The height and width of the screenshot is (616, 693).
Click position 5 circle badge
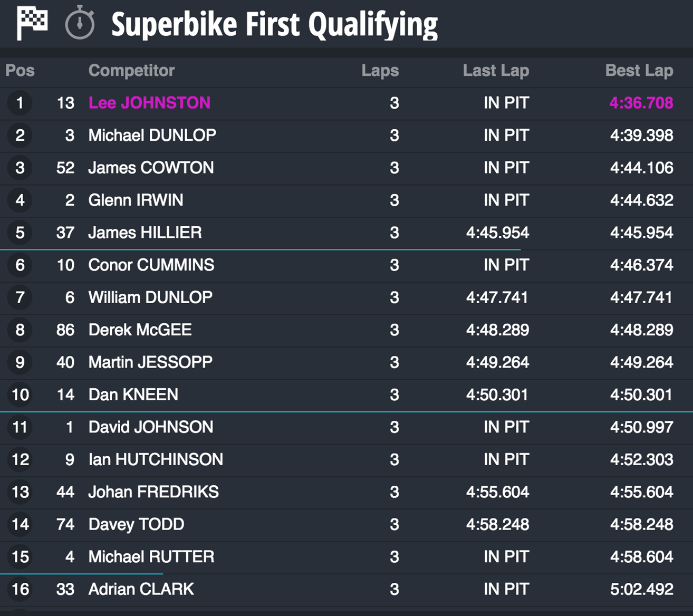pos(20,233)
